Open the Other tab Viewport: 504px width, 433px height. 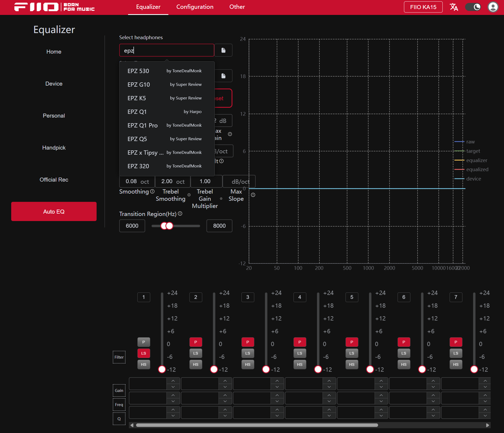(237, 7)
